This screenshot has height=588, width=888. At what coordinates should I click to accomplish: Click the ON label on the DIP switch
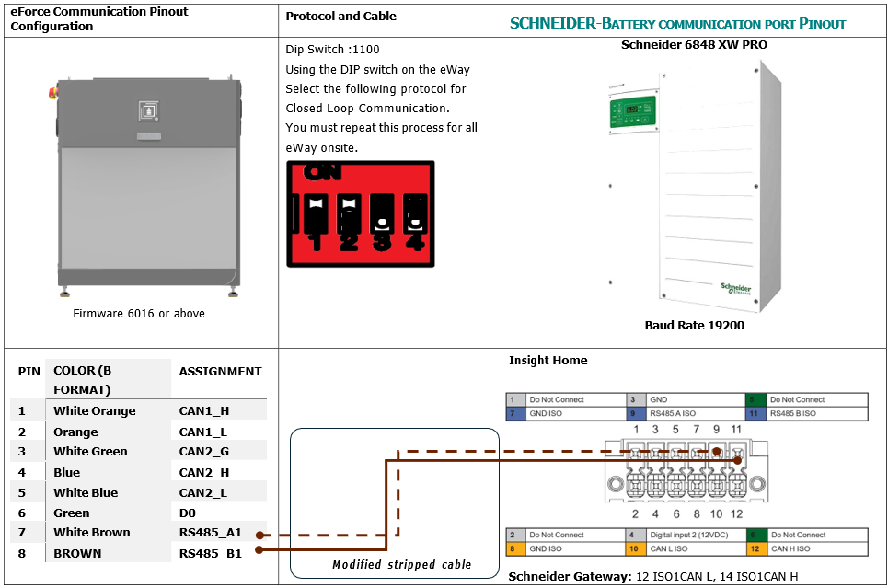click(x=322, y=172)
